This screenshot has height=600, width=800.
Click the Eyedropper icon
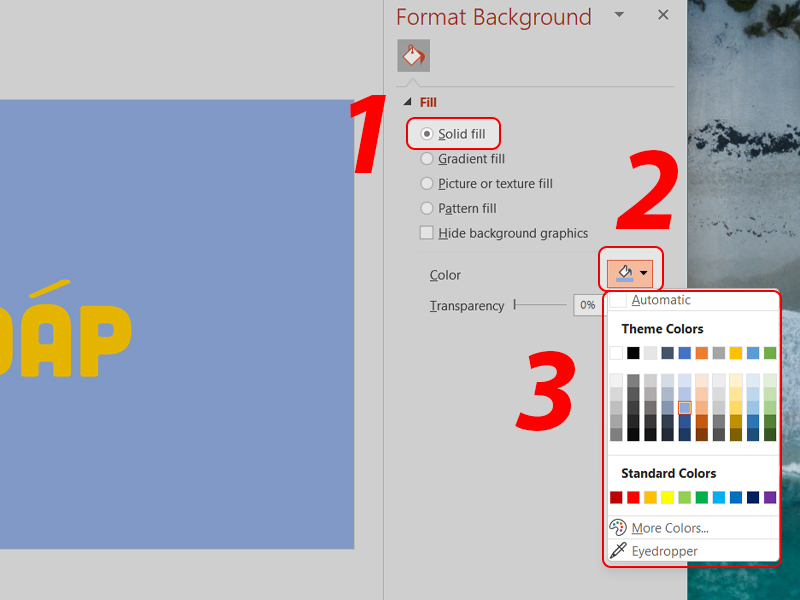[x=618, y=551]
